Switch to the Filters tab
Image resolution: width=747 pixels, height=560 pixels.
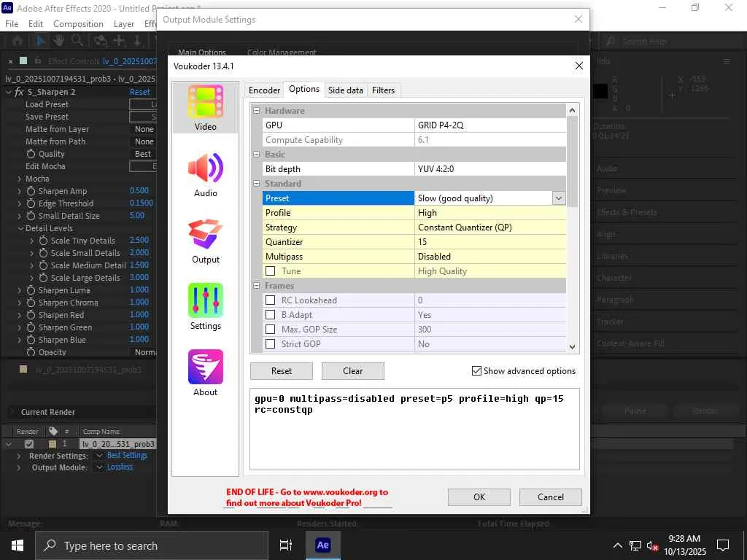click(x=383, y=90)
